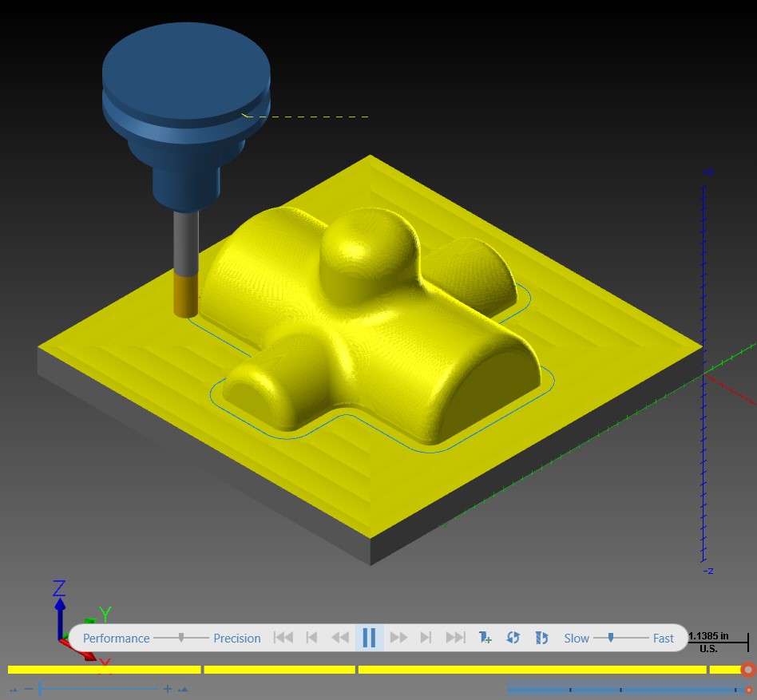This screenshot has width=757, height=700.
Task: Click the plus zoom-in timeline icon
Action: point(167,689)
